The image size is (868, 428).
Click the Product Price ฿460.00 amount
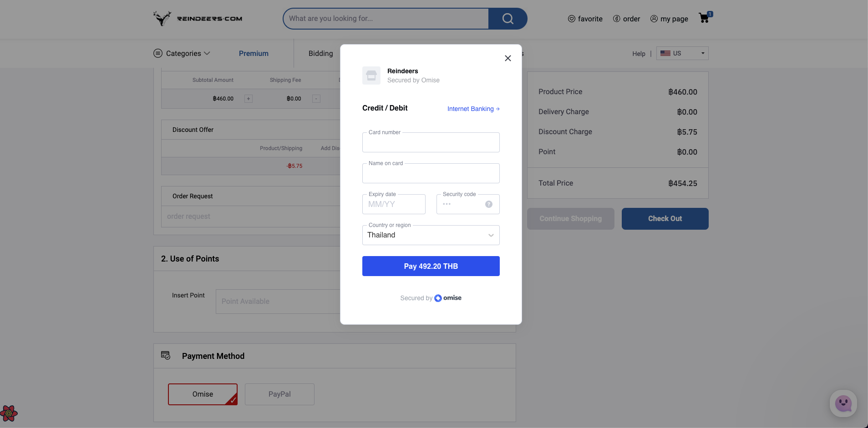tap(683, 92)
